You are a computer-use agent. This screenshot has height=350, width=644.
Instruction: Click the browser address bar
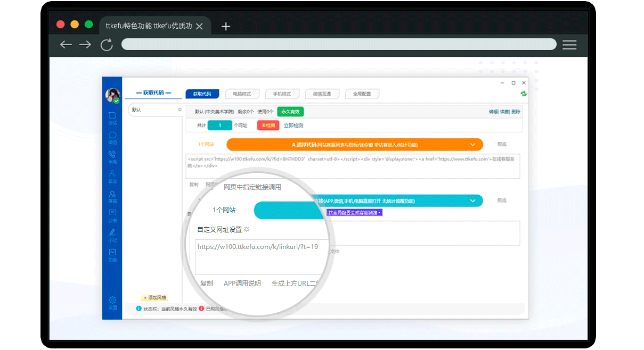click(x=339, y=44)
